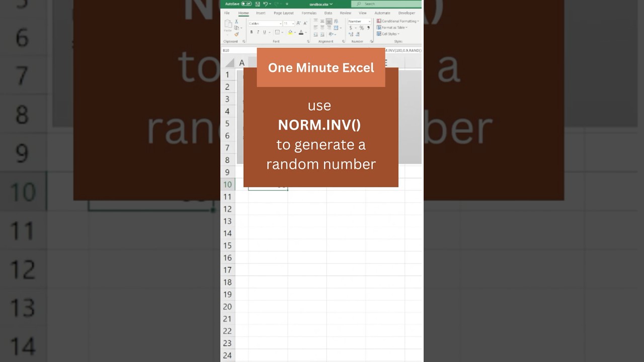Apply Accounting dollar format
Screen dimensions: 644x362
(351, 28)
